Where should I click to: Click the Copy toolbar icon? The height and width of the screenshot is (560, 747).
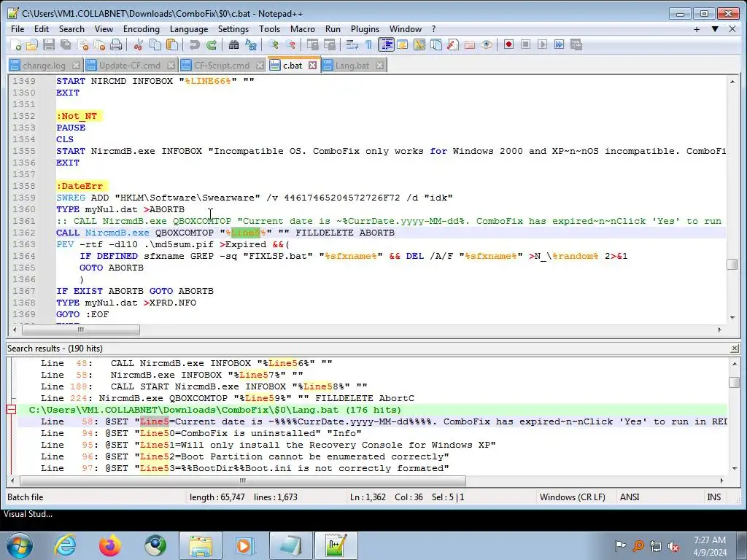coord(155,44)
